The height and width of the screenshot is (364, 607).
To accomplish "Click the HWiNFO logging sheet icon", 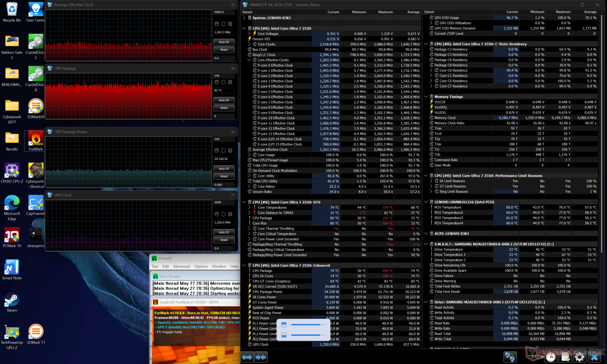I will [565, 357].
